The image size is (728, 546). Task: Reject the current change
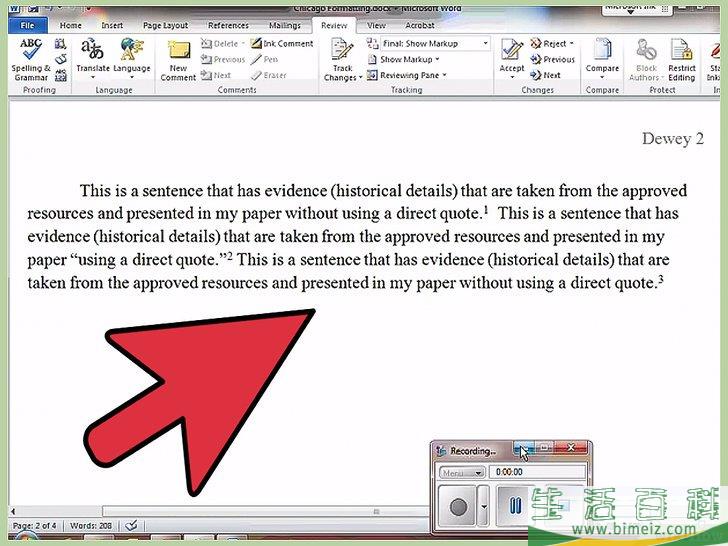[552, 44]
